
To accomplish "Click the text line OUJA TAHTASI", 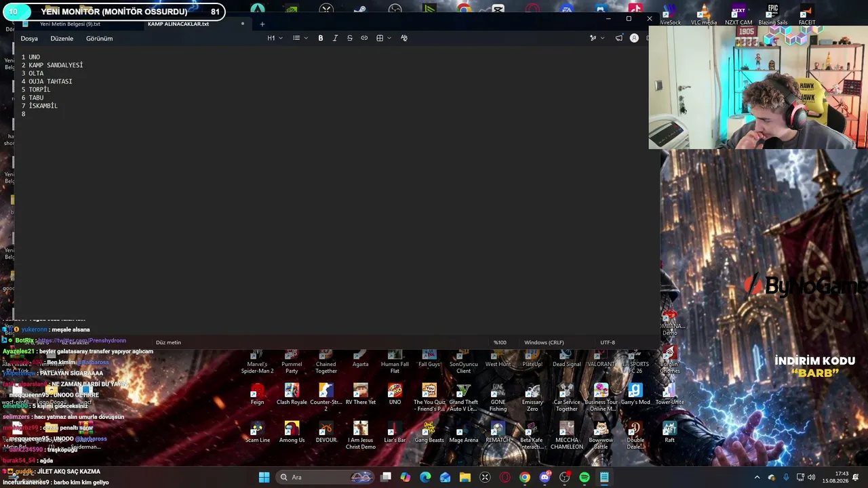I will pyautogui.click(x=50, y=81).
